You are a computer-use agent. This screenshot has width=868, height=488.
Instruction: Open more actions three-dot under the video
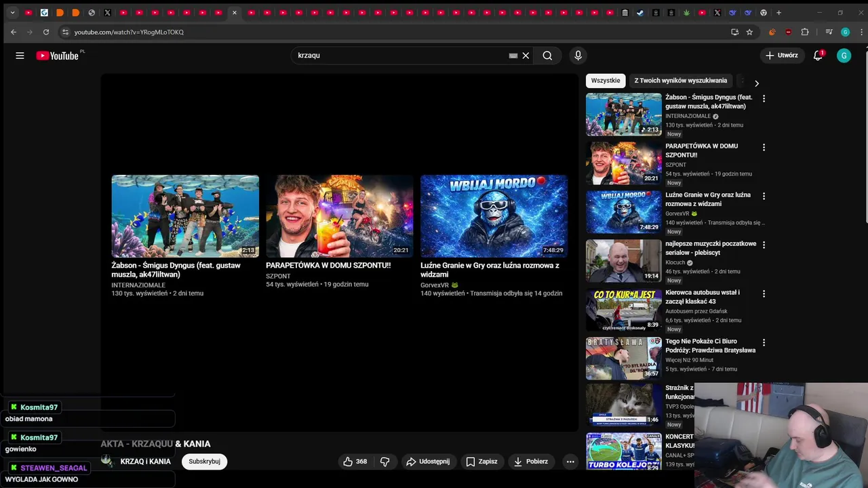pyautogui.click(x=570, y=462)
